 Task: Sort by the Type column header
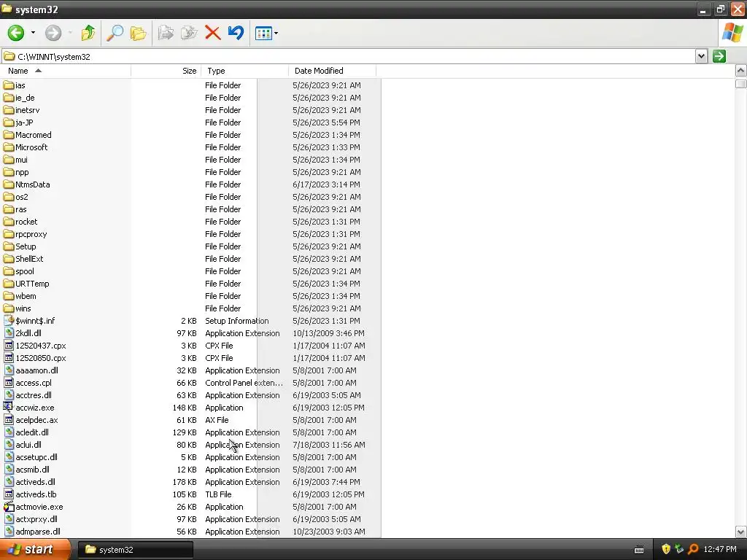(x=245, y=71)
